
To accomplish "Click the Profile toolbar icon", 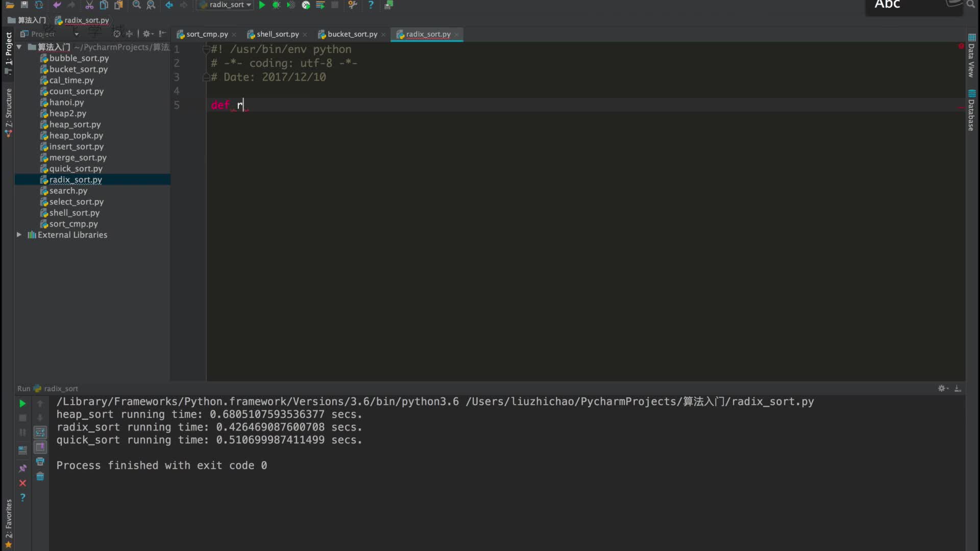I will click(x=306, y=5).
